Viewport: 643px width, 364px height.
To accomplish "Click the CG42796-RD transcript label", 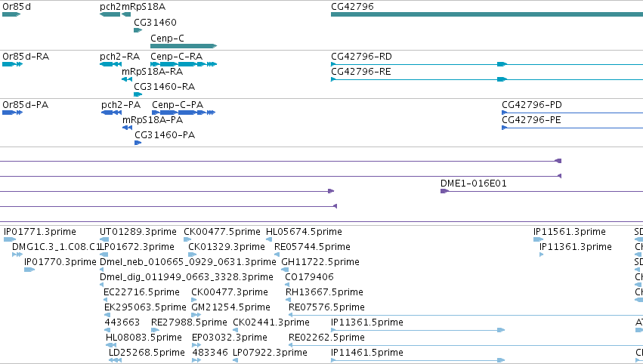I will point(361,57).
